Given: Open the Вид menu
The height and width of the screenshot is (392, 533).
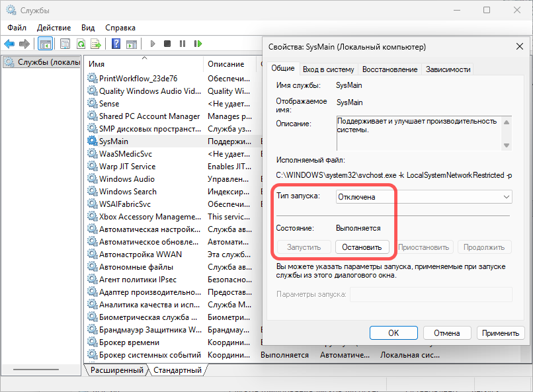Looking at the screenshot, I should [88, 28].
